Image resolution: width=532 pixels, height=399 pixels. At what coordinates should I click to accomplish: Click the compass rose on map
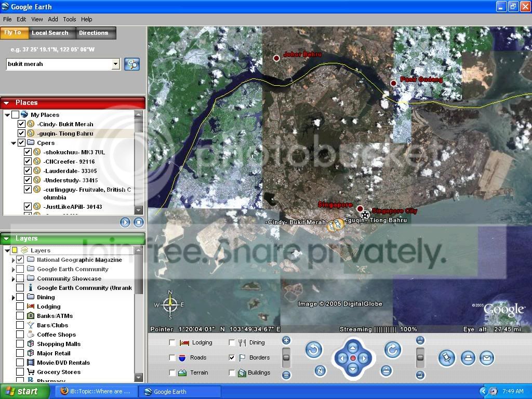coord(170,304)
